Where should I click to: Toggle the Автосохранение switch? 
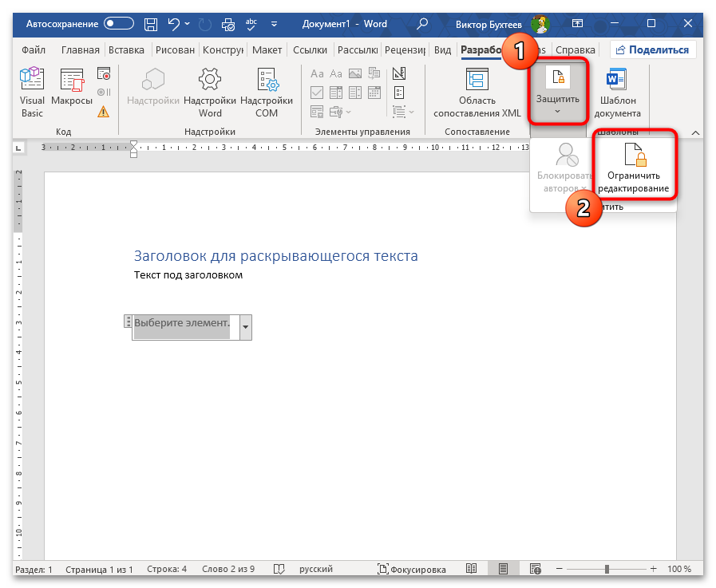pyautogui.click(x=119, y=24)
